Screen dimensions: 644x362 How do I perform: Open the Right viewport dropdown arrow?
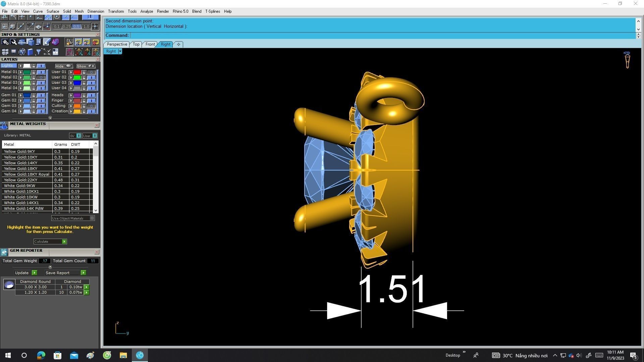[120, 52]
